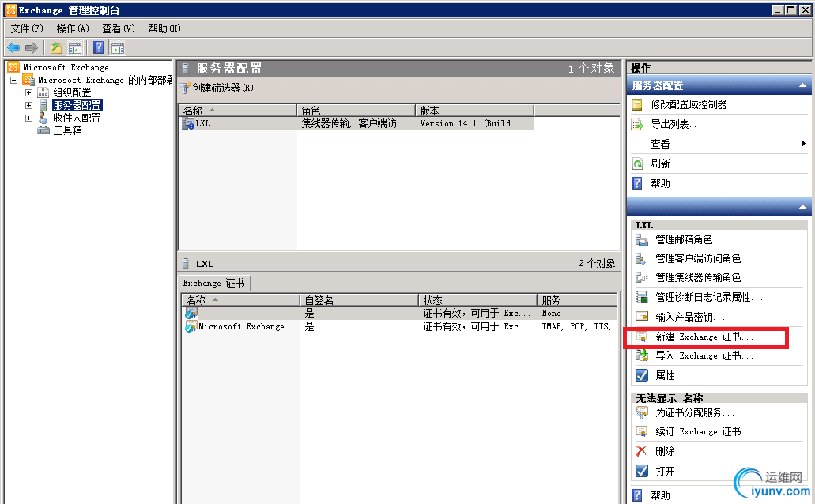Screen dimensions: 815x504
Task: Click the red 删除 X icon
Action: coord(641,452)
